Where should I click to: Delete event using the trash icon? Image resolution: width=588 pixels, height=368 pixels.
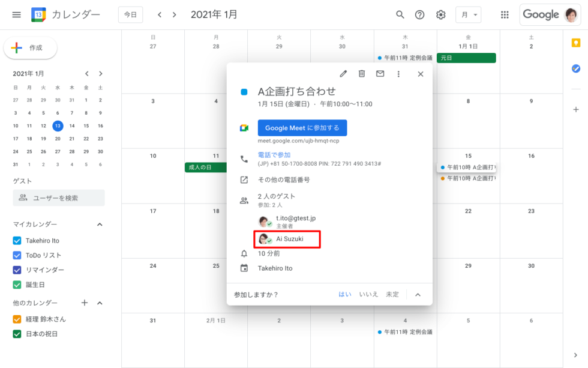pos(362,74)
